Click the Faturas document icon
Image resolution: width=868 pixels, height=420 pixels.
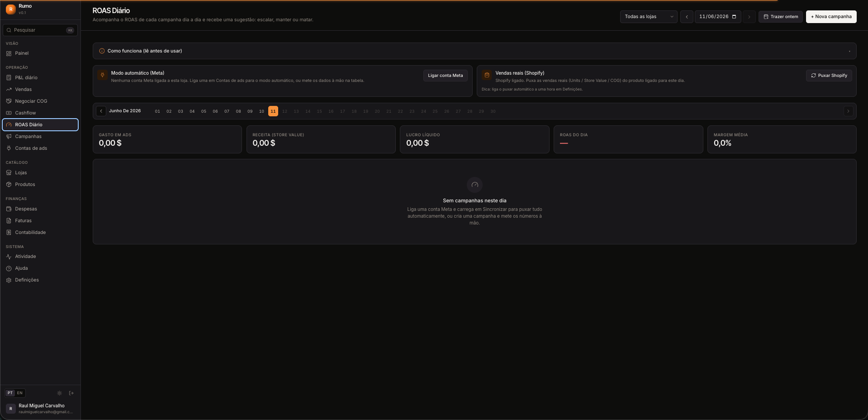9,221
